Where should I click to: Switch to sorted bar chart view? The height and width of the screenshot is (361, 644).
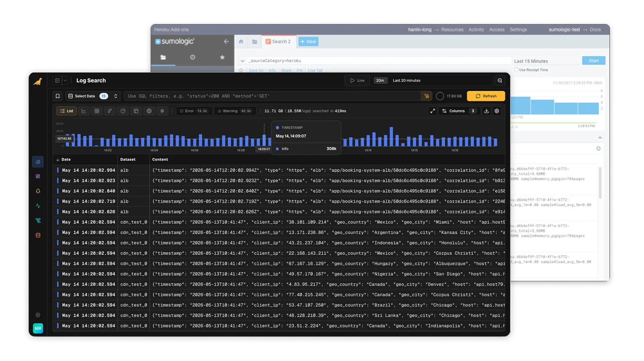tap(110, 111)
